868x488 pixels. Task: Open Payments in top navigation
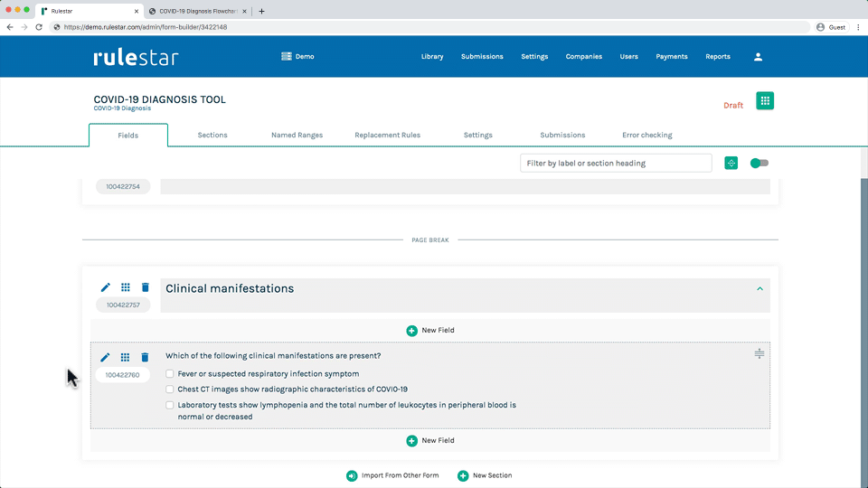click(672, 56)
